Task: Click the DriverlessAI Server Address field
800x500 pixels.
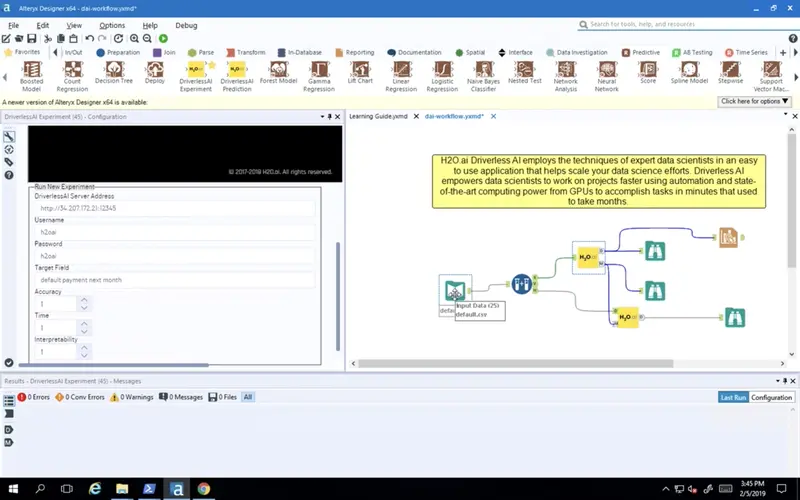Action: pyautogui.click(x=175, y=208)
